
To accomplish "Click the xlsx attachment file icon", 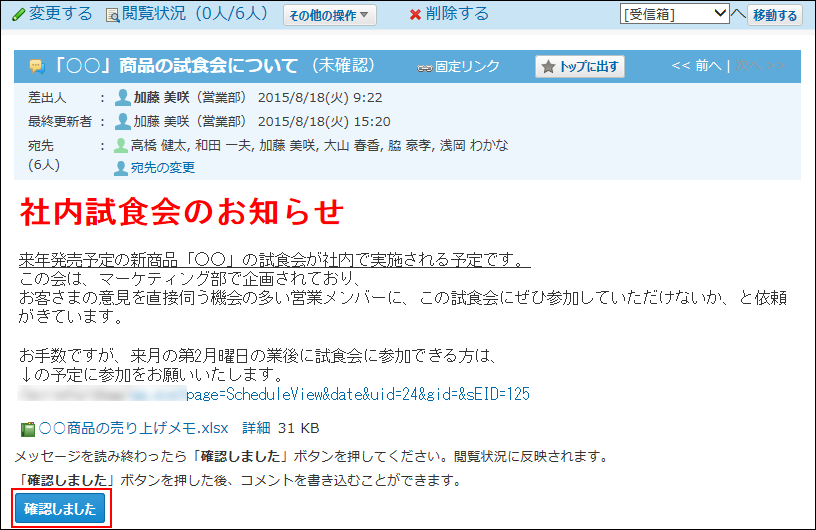I will coord(28,429).
